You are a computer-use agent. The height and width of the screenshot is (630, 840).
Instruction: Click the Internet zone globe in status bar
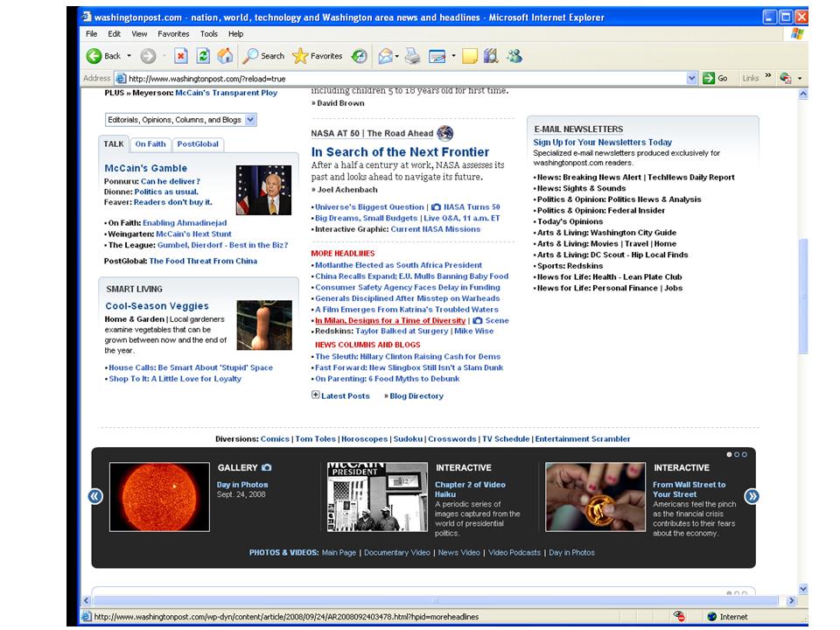pyautogui.click(x=712, y=617)
